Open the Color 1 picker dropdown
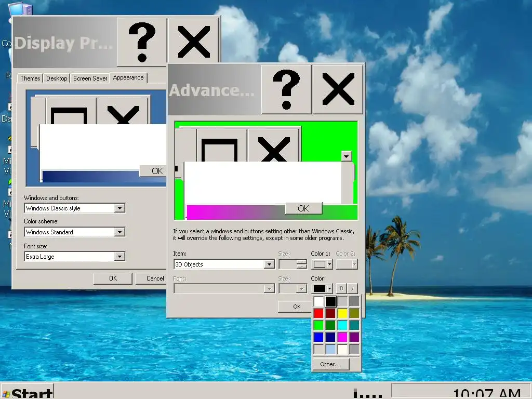The image size is (532, 399). coord(322,264)
